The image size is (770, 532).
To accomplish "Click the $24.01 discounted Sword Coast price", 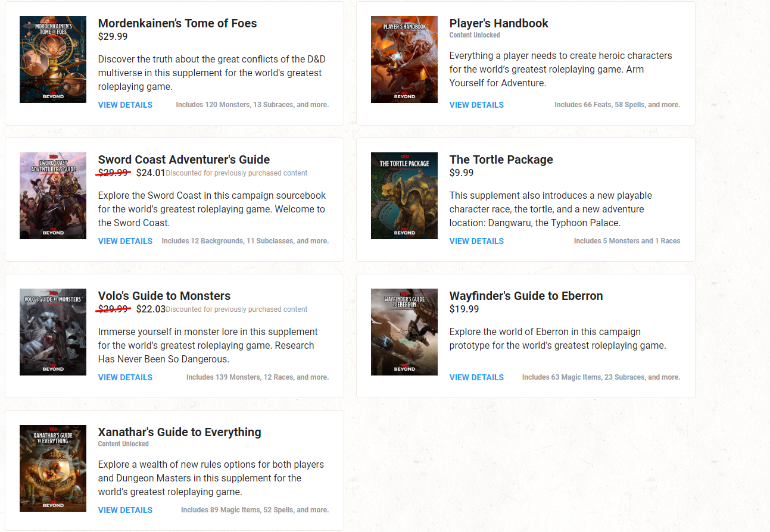I will (151, 173).
